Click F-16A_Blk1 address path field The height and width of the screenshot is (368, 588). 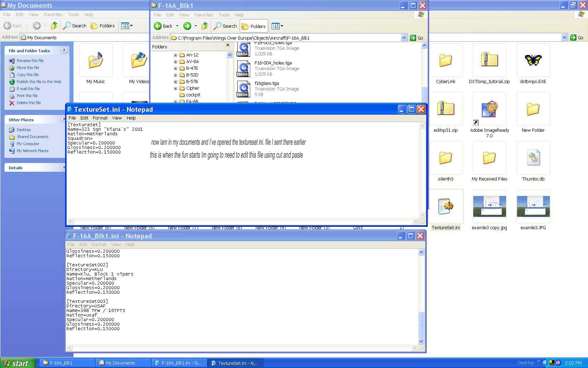286,38
